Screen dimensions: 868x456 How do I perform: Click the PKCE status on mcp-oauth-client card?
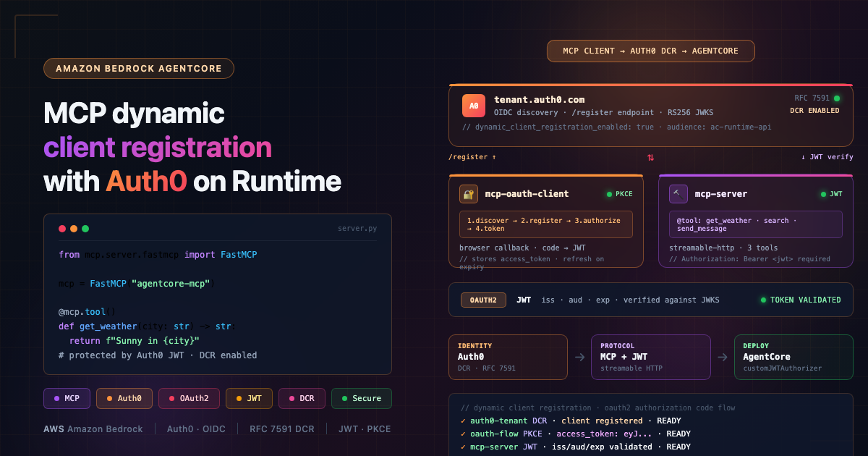(619, 195)
